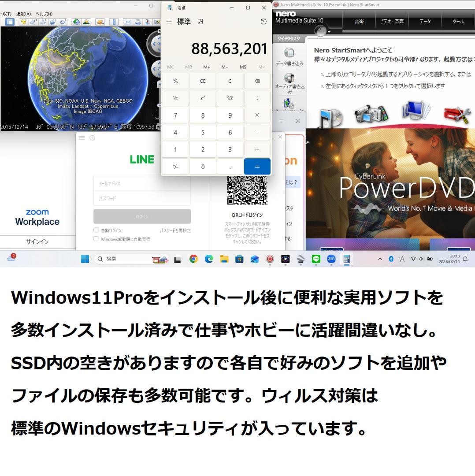
Task: Switch to the ツール tab in Nero StartSmart
Action: [458, 21]
